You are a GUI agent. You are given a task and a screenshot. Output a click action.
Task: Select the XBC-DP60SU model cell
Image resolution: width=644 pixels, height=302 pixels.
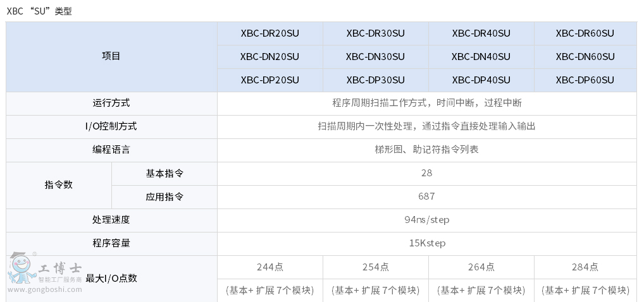585,80
